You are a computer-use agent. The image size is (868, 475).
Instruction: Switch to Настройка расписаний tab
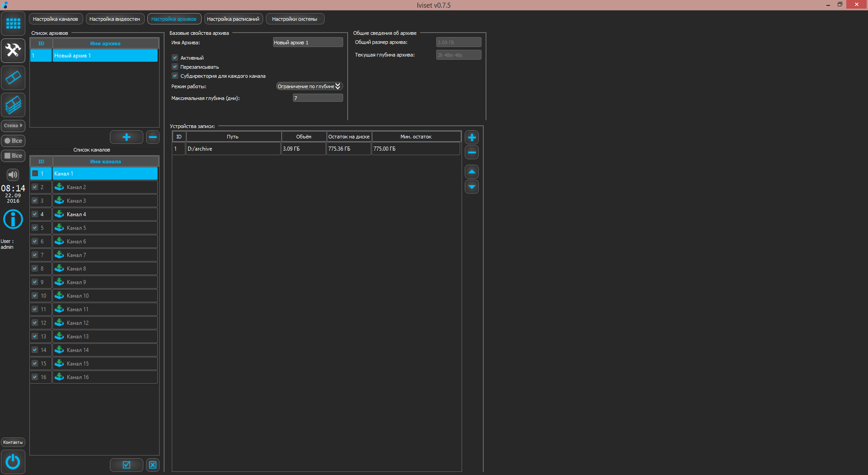coord(233,19)
